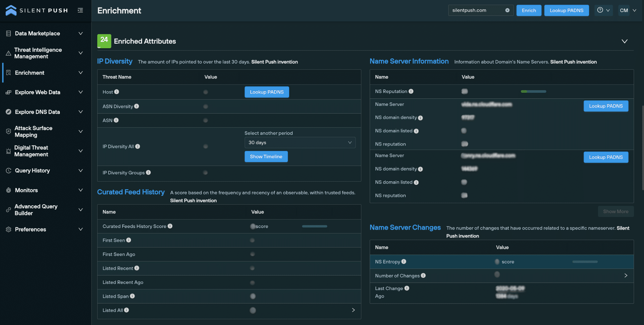The image size is (644, 325).
Task: Click Lookup PADNS in the top bar
Action: tap(567, 10)
